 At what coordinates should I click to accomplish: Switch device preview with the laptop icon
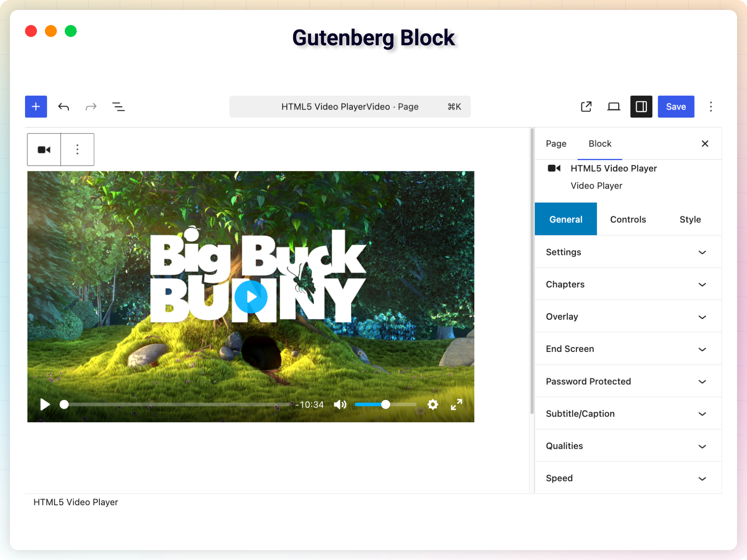pyautogui.click(x=614, y=106)
